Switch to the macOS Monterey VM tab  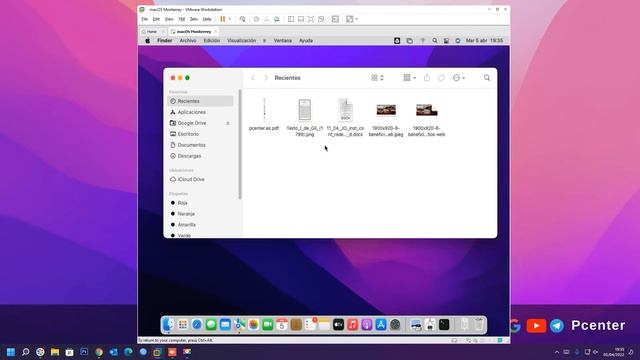click(193, 31)
